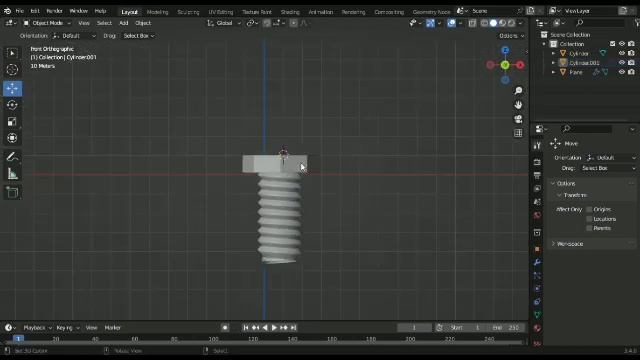The width and height of the screenshot is (640, 360).
Task: Click the current frame number field
Action: click(414, 328)
